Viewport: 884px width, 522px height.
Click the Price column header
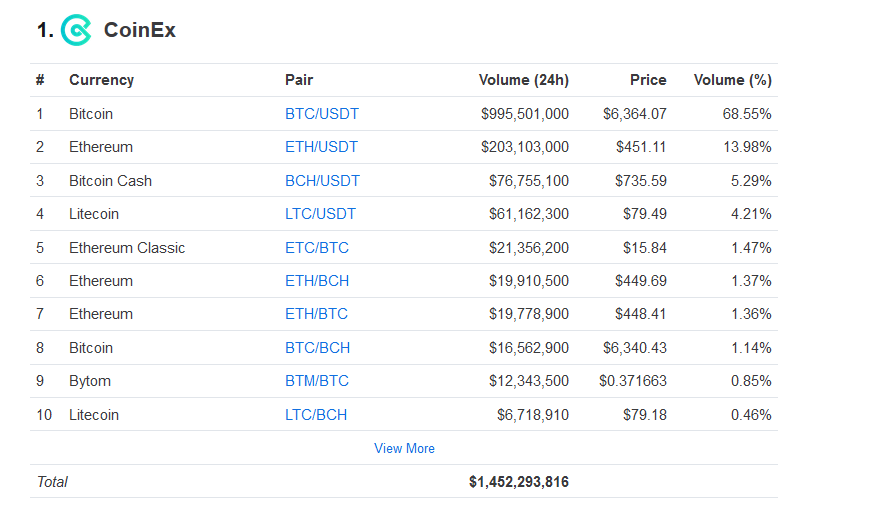click(x=648, y=80)
